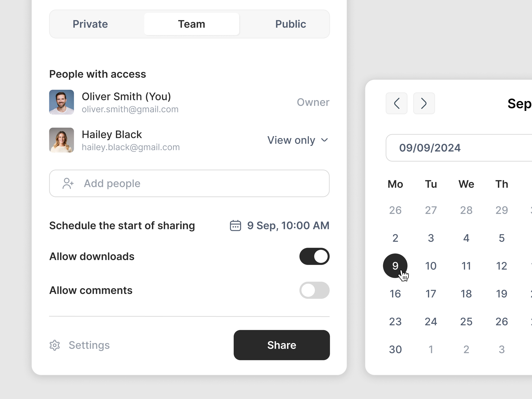Pick Thursday October 3 in the calendar
The width and height of the screenshot is (532, 399).
coord(502,349)
